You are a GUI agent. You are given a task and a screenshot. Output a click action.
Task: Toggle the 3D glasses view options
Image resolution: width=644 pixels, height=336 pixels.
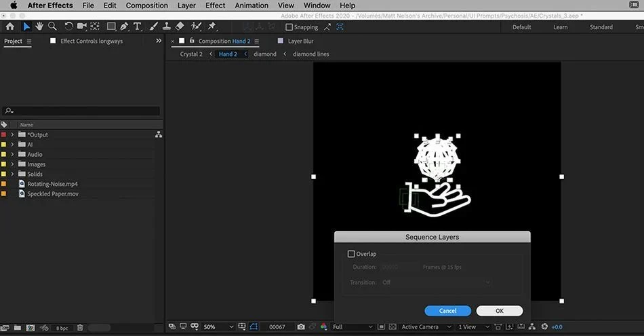click(x=195, y=327)
